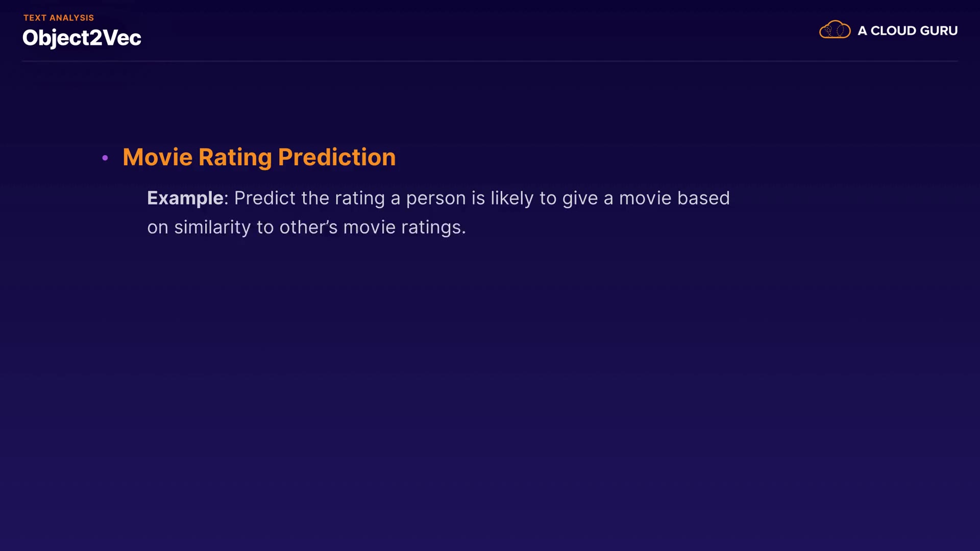This screenshot has width=980, height=551.
Task: Click the purple bullet point marker
Action: pyautogui.click(x=105, y=158)
